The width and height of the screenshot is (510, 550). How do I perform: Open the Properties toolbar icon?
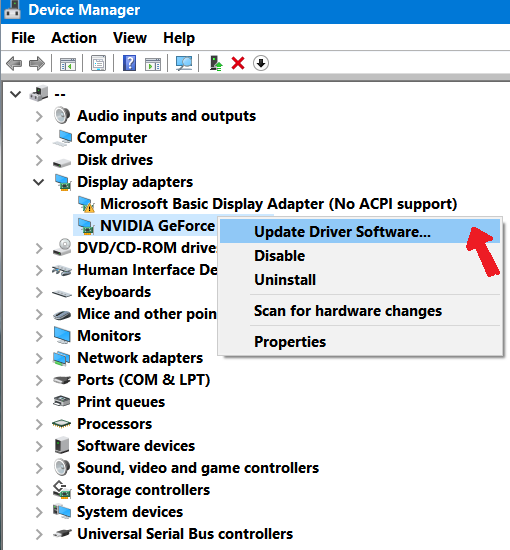(99, 63)
